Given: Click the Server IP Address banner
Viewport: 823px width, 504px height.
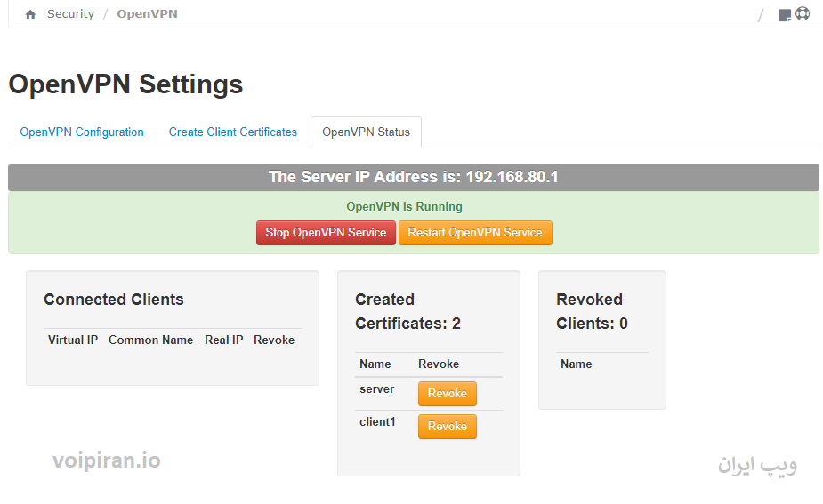Looking at the screenshot, I should click(414, 177).
